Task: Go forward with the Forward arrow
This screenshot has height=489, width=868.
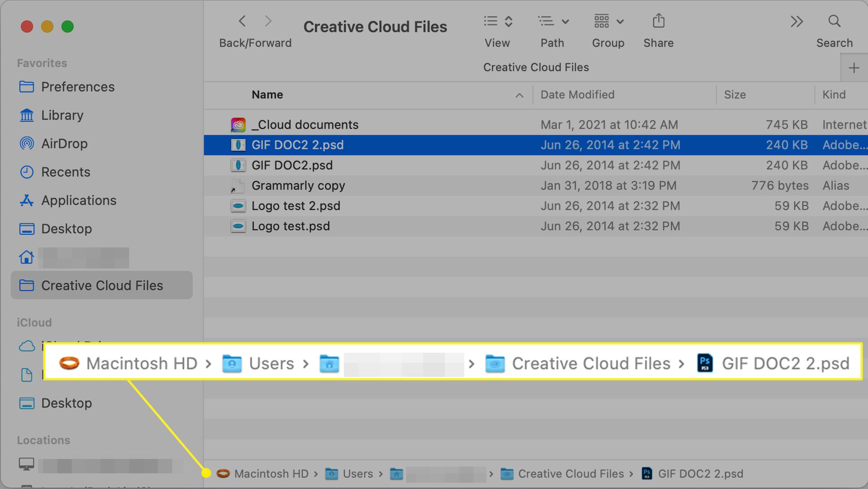Action: [268, 21]
